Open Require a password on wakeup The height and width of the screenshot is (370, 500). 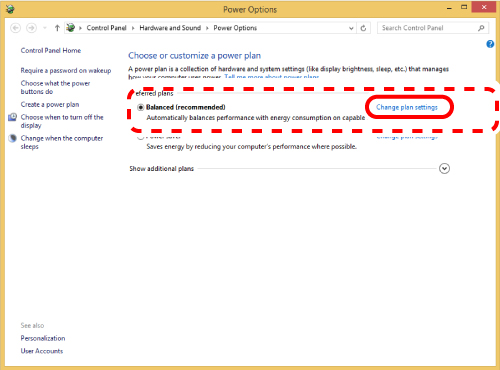pos(66,71)
